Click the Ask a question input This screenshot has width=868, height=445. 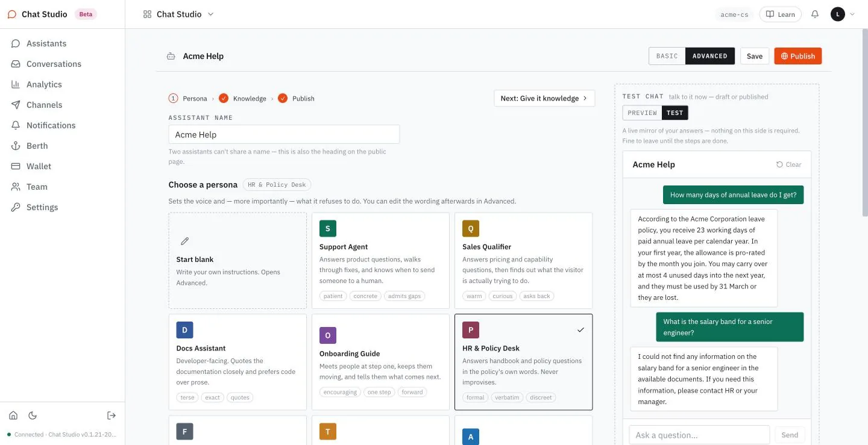point(699,435)
